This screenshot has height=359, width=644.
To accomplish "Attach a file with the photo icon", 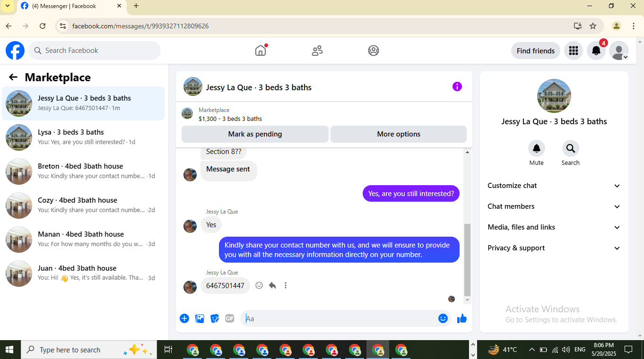I will [200, 318].
